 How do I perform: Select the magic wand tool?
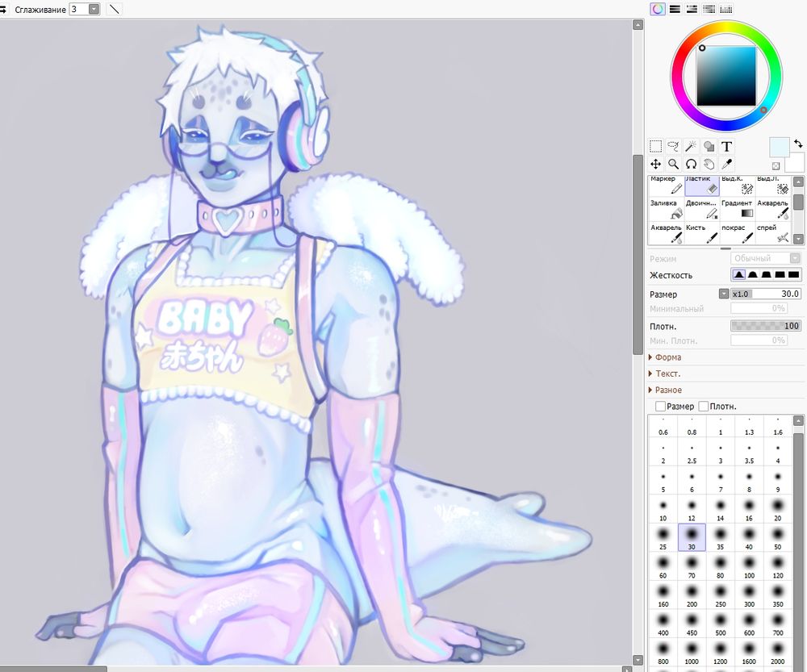click(x=692, y=147)
